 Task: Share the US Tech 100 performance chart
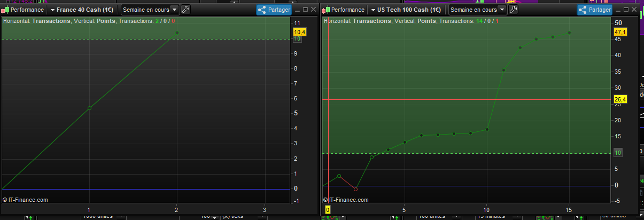[x=595, y=10]
